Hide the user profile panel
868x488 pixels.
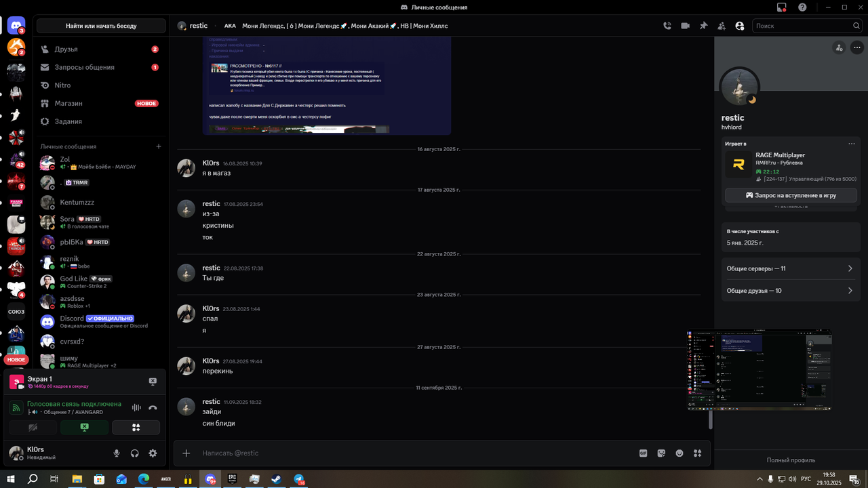point(739,26)
